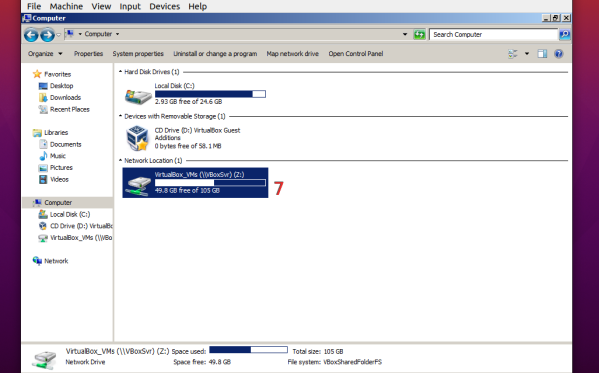
Task: Open the Organize dropdown menu
Action: [x=45, y=54]
